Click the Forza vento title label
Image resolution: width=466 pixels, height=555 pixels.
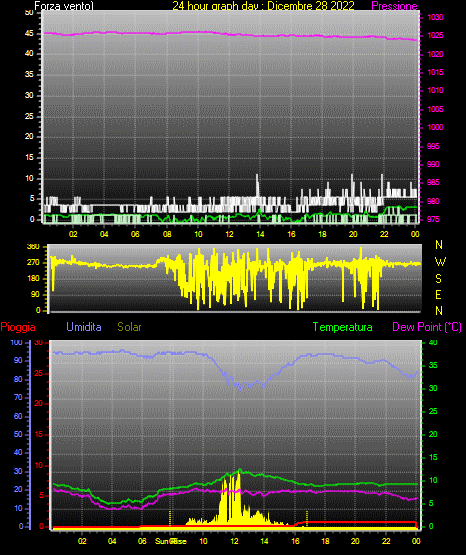pyautogui.click(x=64, y=6)
